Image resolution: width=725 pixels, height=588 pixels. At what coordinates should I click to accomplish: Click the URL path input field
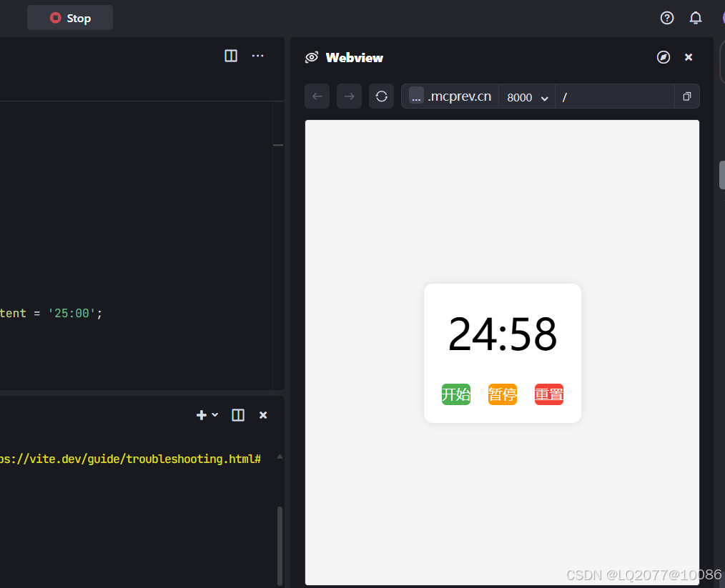(615, 96)
